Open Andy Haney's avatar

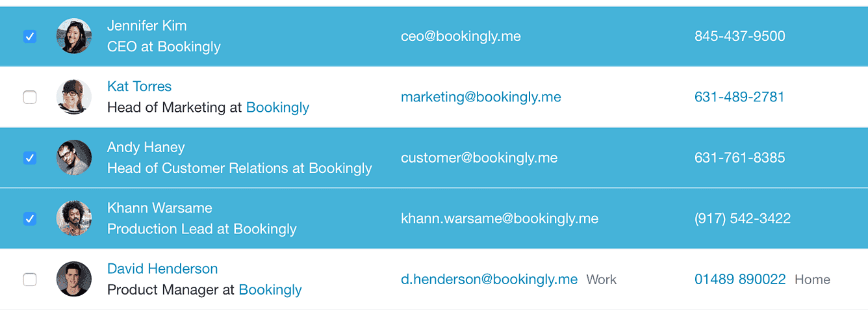(73, 157)
